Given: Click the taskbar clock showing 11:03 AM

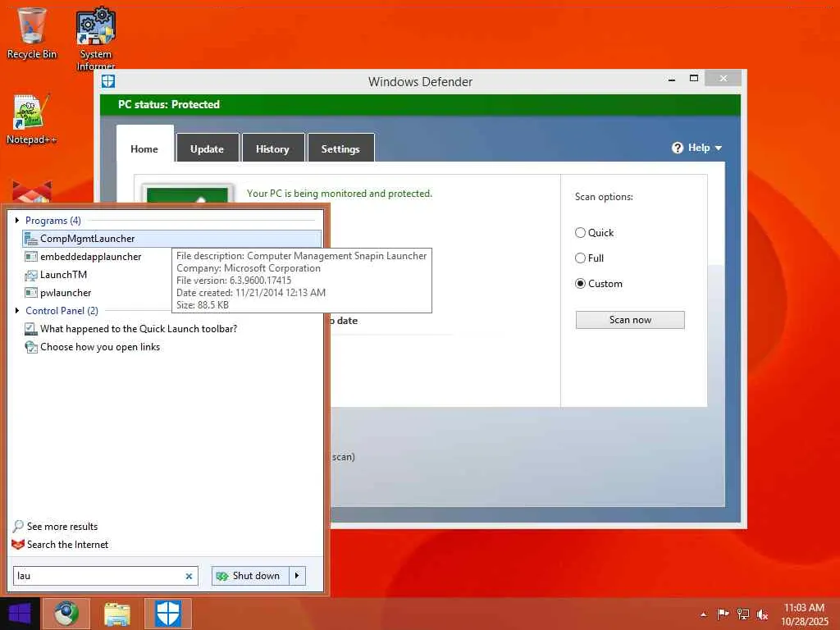Looking at the screenshot, I should 804,614.
